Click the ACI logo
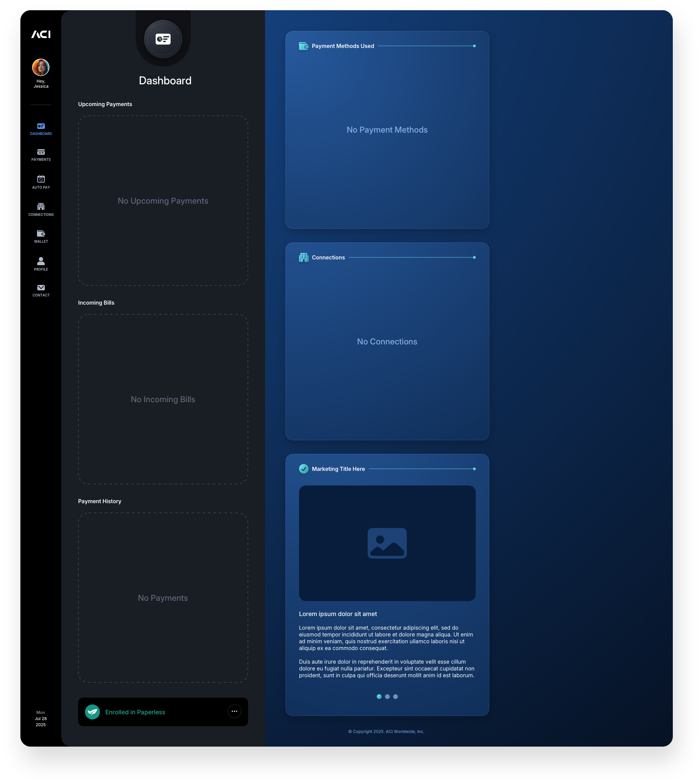Screen dimensions: 700x784 41,34
